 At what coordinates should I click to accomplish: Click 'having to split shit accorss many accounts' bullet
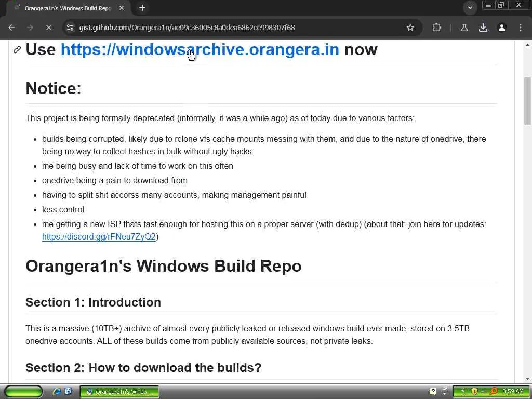tap(174, 195)
